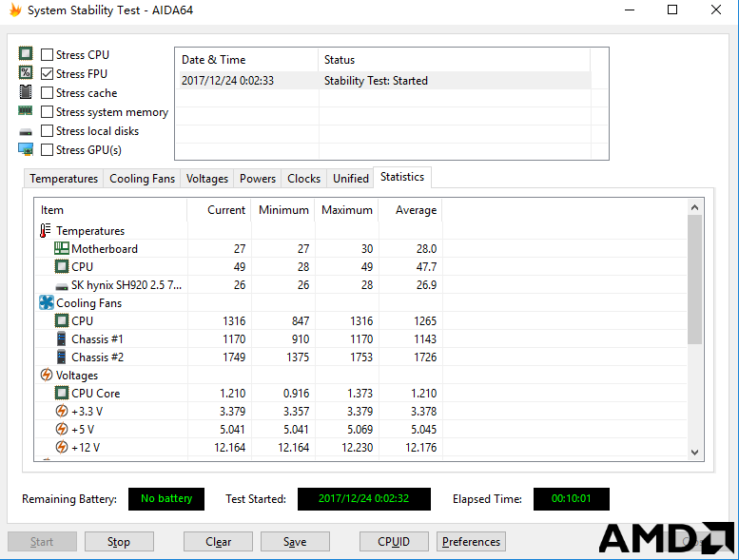Click the Average column header
The width and height of the screenshot is (739, 560).
411,210
